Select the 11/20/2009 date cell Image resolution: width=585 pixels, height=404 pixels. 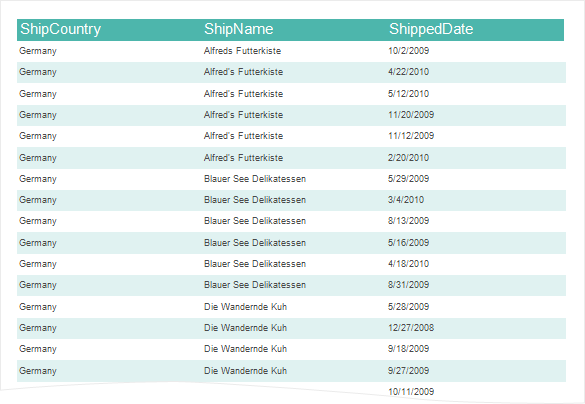[411, 115]
